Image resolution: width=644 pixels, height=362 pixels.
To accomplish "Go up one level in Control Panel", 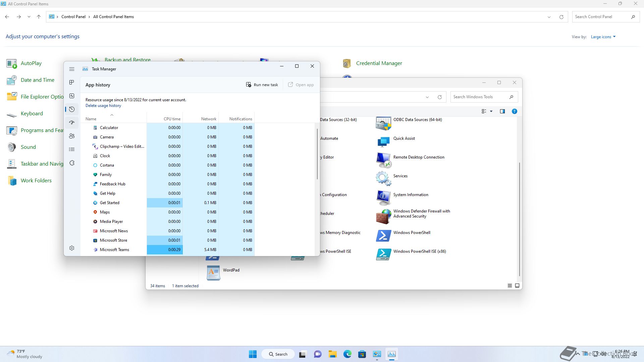I will click(39, 17).
